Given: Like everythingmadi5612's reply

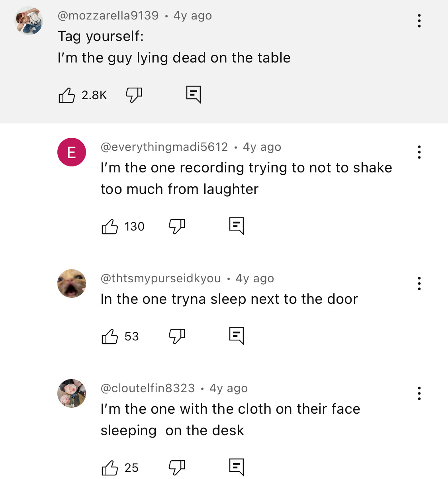Looking at the screenshot, I should (x=110, y=227).
